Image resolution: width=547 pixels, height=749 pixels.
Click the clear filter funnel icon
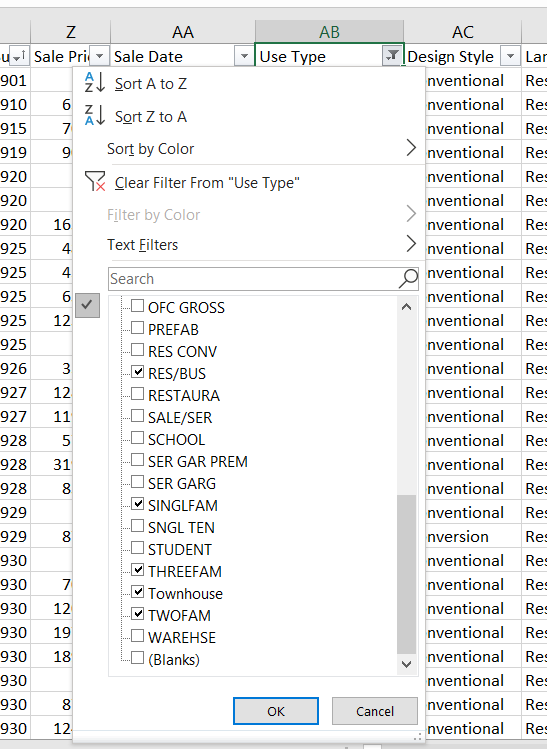click(95, 182)
